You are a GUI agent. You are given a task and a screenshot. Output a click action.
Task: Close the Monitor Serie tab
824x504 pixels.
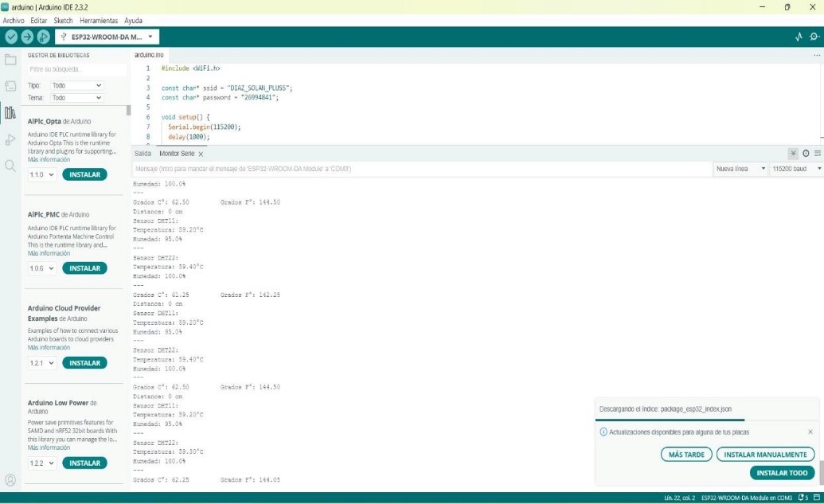tap(201, 154)
